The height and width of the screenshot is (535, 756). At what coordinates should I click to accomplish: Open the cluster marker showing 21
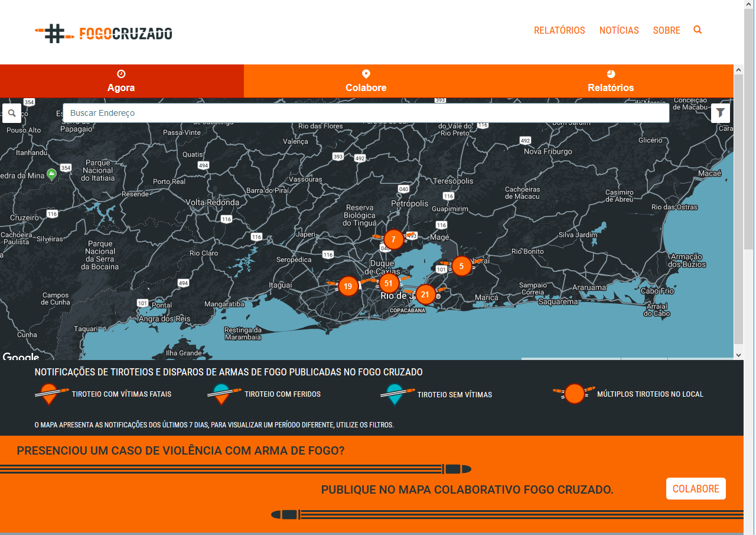[x=425, y=294]
